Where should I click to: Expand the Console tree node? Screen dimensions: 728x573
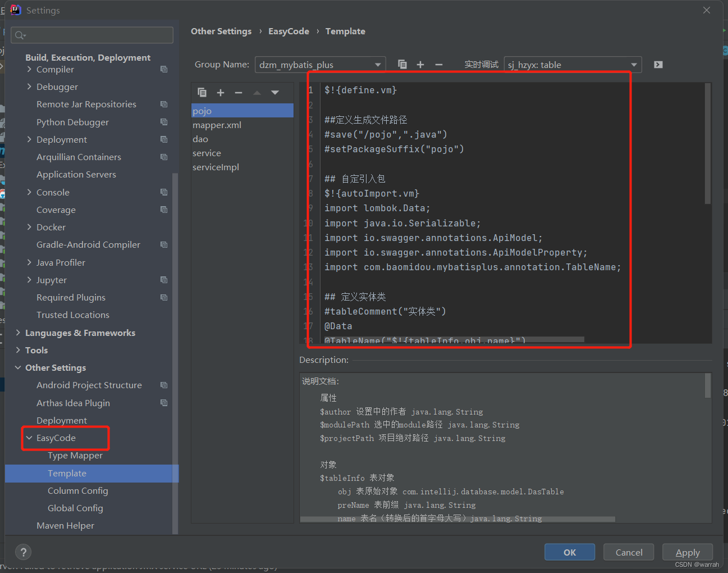tap(29, 192)
